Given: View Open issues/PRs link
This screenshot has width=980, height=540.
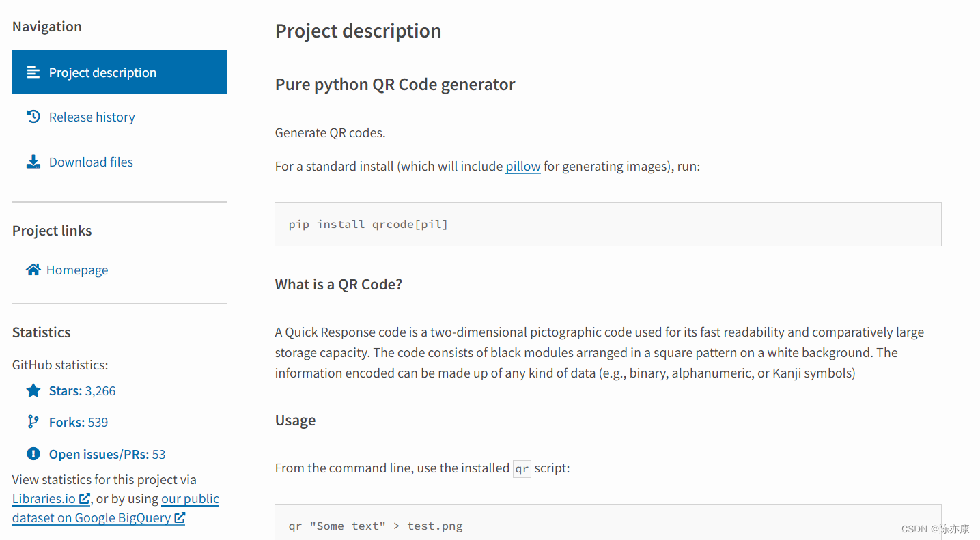Looking at the screenshot, I should pos(107,455).
